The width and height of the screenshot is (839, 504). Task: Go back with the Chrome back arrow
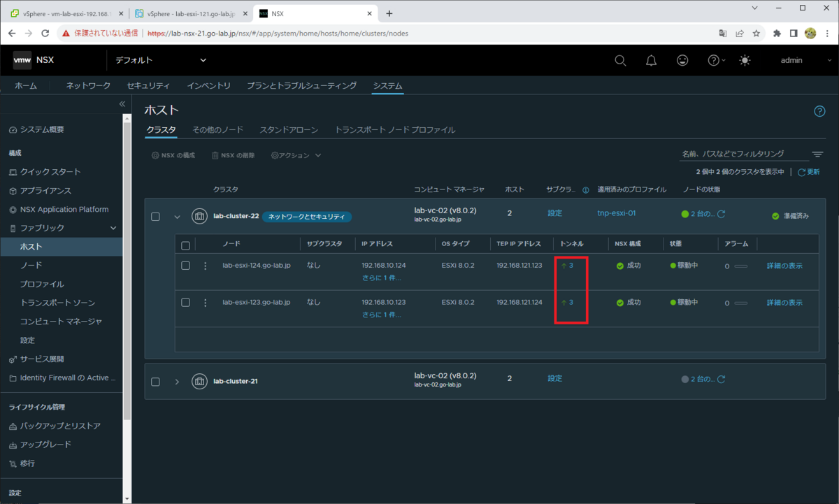point(12,33)
